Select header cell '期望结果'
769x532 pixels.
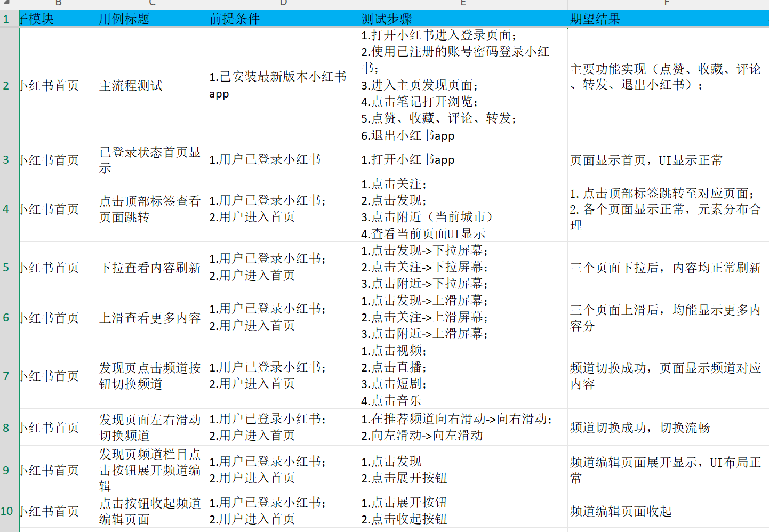coord(668,19)
